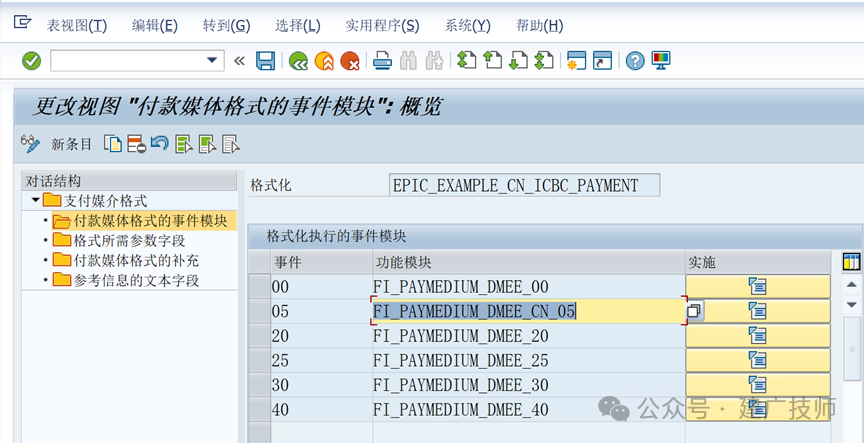The image size is (864, 443).
Task: Select row selector for event 25
Action: point(260,360)
